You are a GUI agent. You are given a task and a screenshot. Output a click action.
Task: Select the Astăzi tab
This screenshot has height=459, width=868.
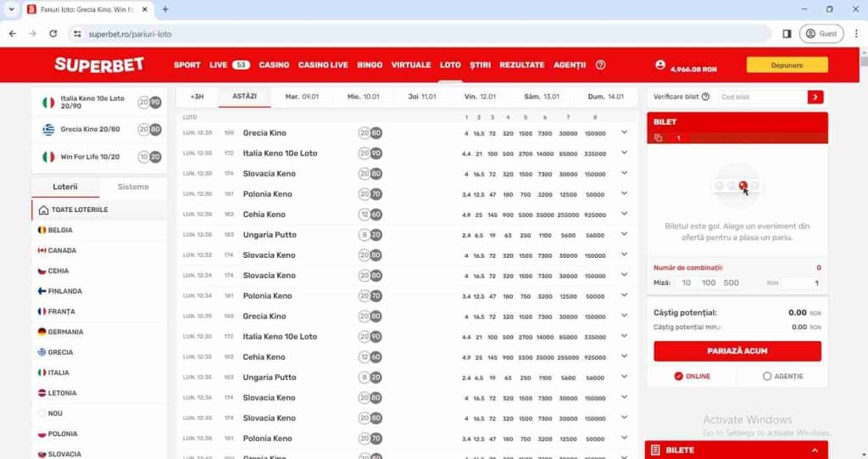(x=244, y=97)
